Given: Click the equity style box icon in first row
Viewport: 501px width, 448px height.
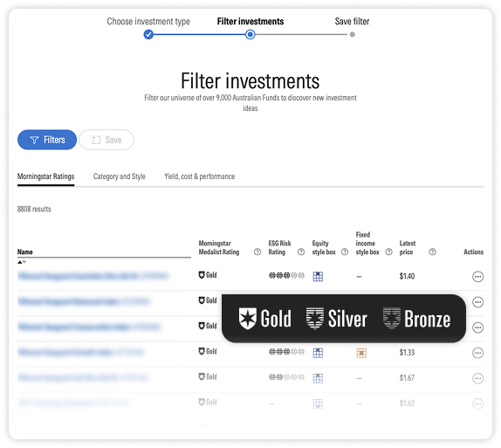Looking at the screenshot, I should pos(318,276).
